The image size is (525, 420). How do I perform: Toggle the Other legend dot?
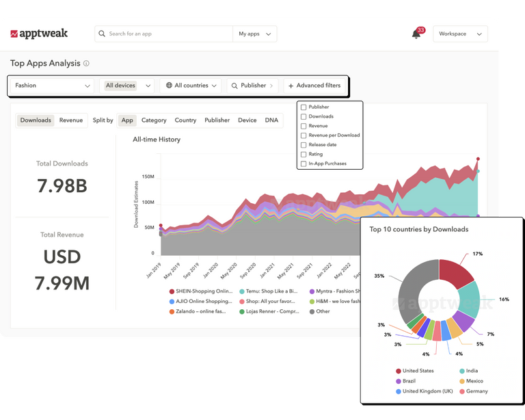coord(312,311)
